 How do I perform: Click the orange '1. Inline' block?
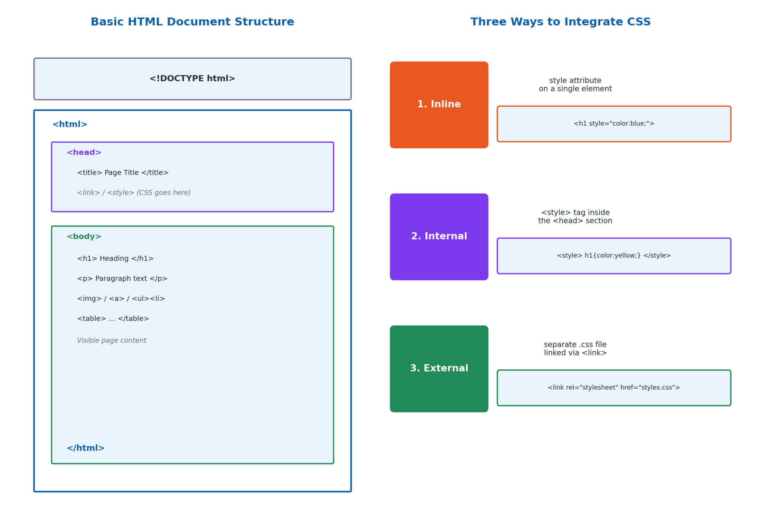[x=439, y=105]
